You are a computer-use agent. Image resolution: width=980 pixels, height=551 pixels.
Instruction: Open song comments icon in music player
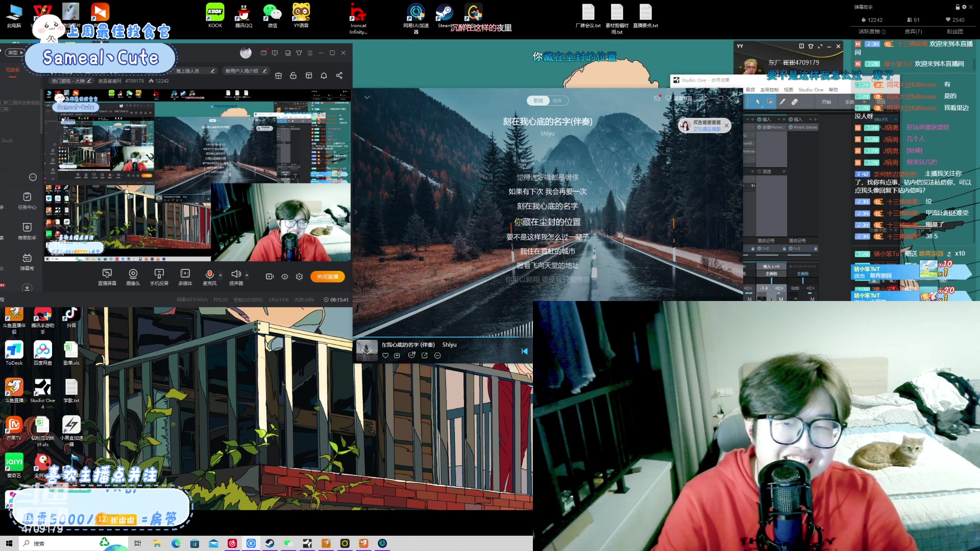click(x=412, y=355)
